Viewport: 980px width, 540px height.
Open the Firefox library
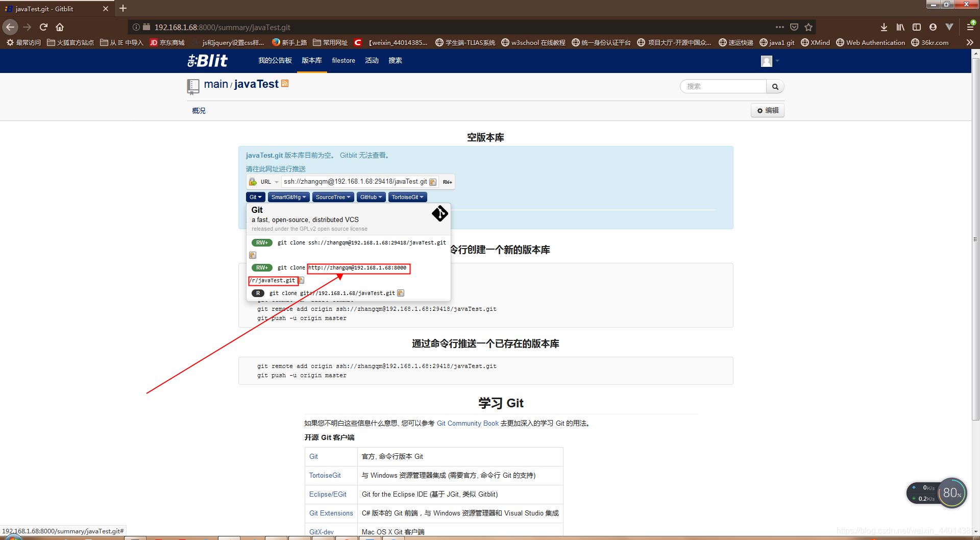click(x=900, y=27)
